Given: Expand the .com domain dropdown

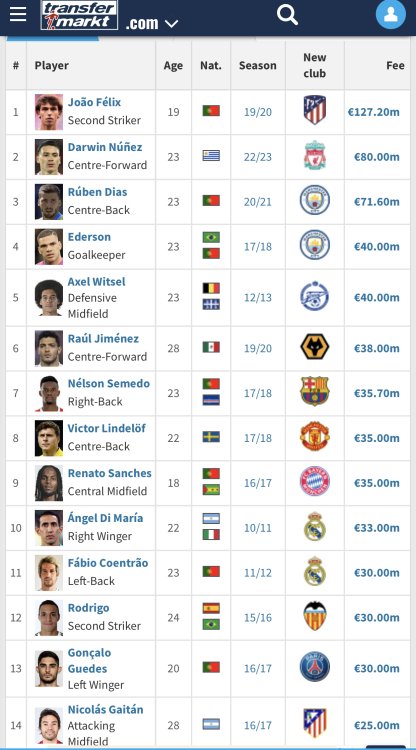Looking at the screenshot, I should 152,22.
